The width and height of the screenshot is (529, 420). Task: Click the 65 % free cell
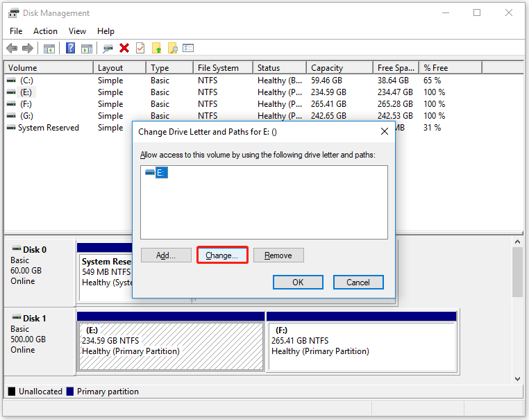433,81
